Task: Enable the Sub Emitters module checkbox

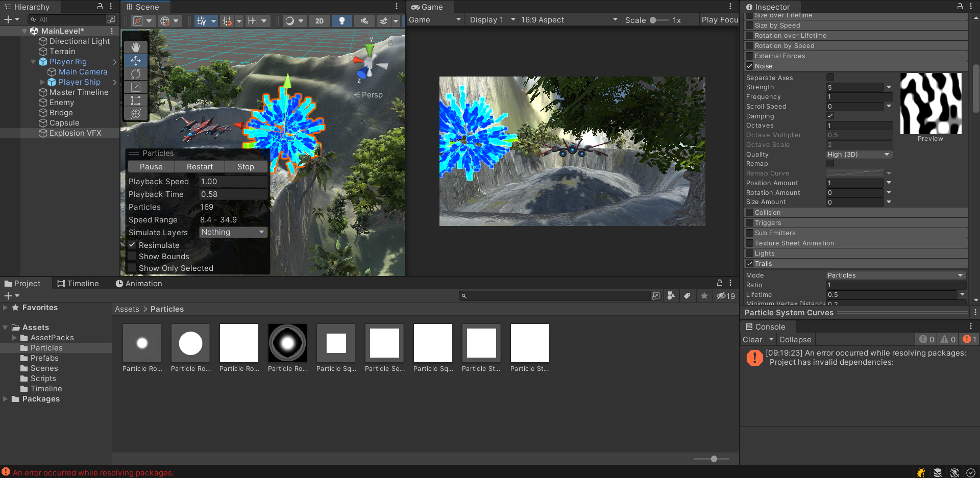Action: [x=749, y=233]
